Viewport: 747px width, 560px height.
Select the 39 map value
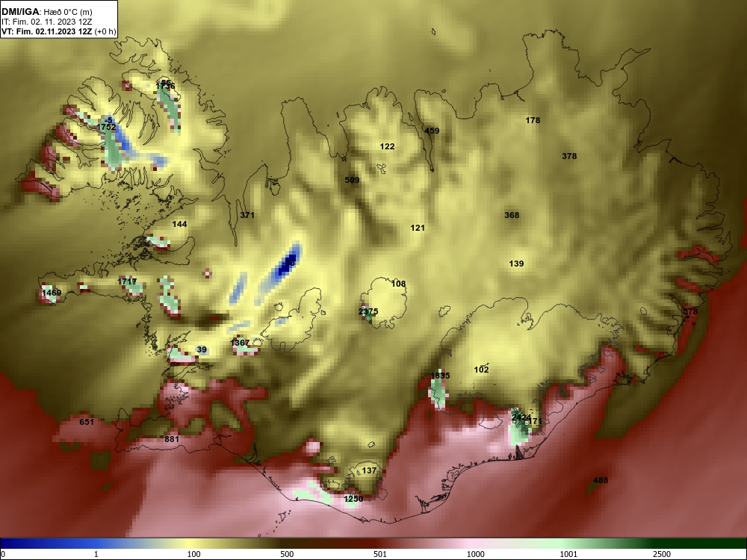[x=202, y=350]
